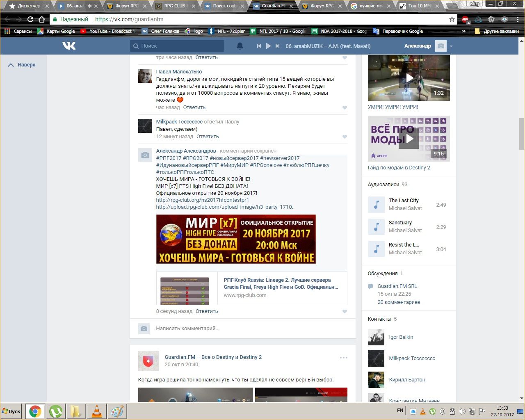Reload the page in Chrome

coord(30,19)
